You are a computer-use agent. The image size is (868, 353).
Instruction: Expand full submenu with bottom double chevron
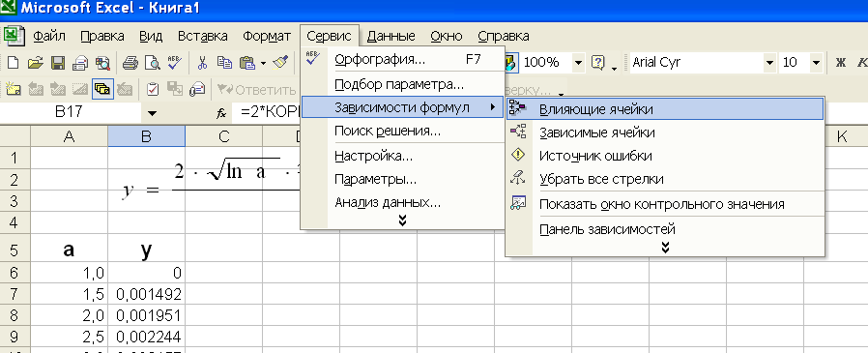pyautogui.click(x=665, y=248)
